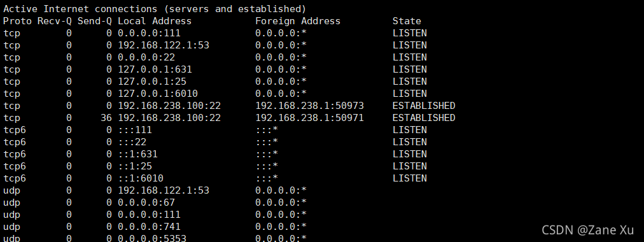
Task: Click the "Proto" column header
Action: pos(17,21)
